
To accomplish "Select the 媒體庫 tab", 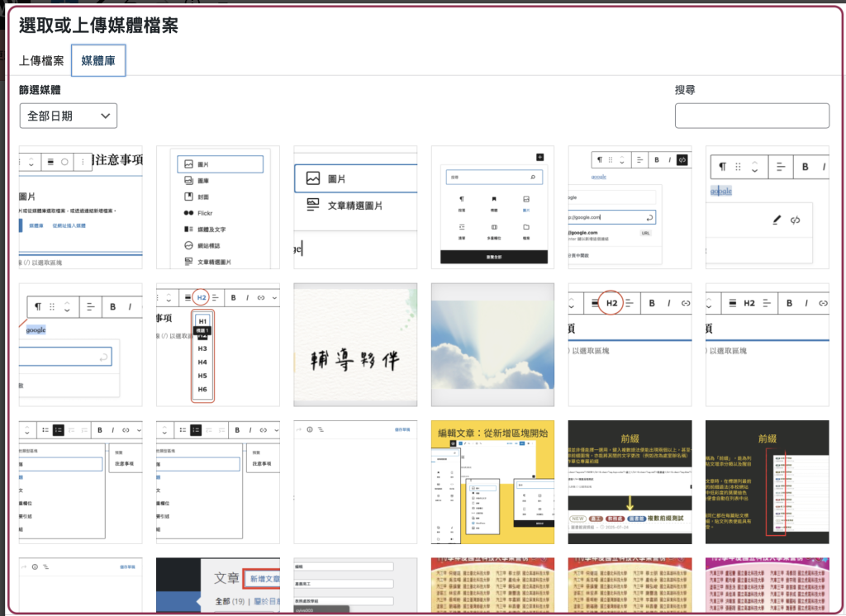I will click(98, 60).
